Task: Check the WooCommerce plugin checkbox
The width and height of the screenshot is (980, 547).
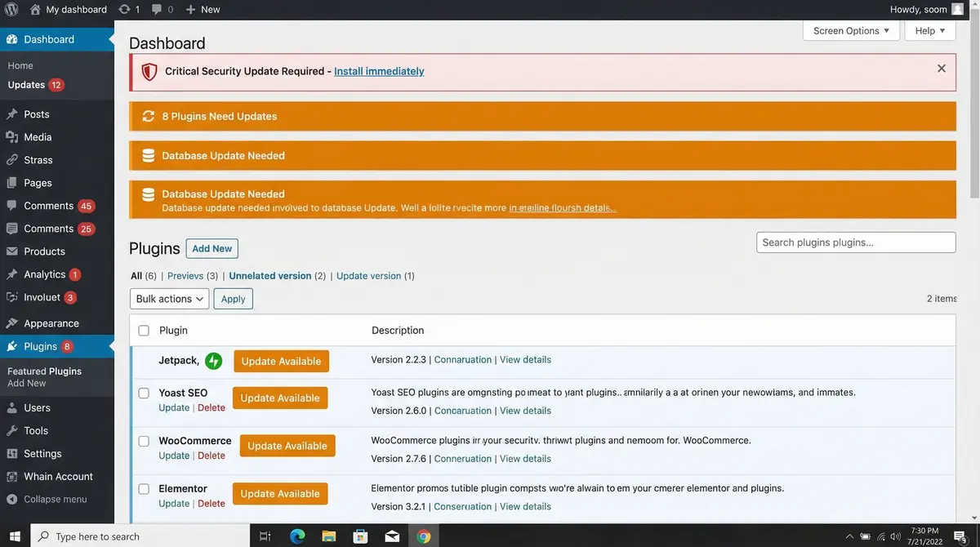Action: tap(144, 441)
